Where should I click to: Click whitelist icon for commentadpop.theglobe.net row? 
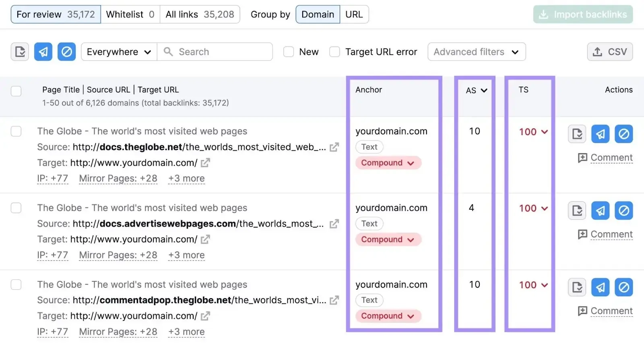(577, 287)
